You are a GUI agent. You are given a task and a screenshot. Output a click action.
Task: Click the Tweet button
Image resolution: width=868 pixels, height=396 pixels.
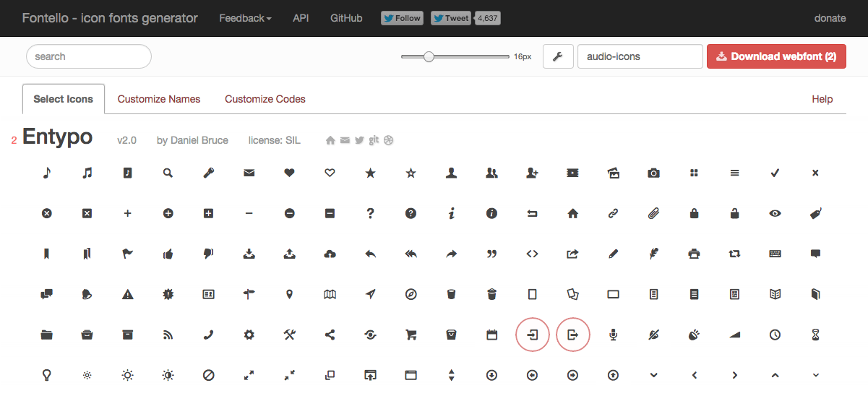point(451,18)
